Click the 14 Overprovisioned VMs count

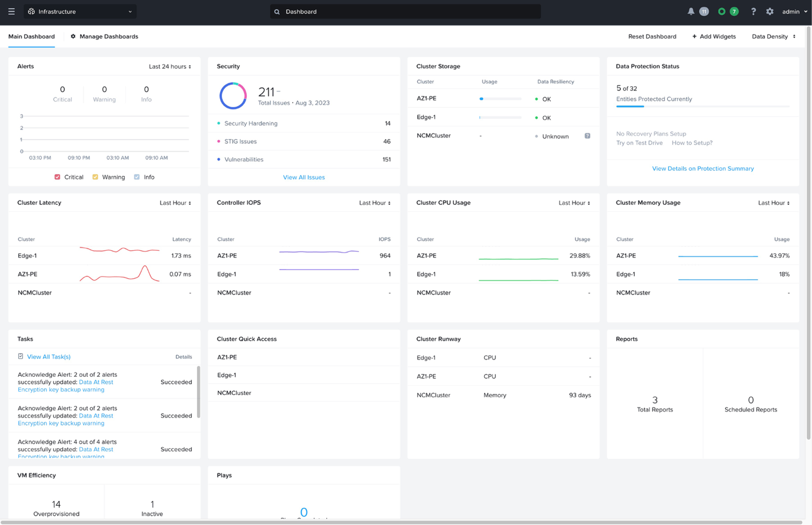click(x=56, y=504)
